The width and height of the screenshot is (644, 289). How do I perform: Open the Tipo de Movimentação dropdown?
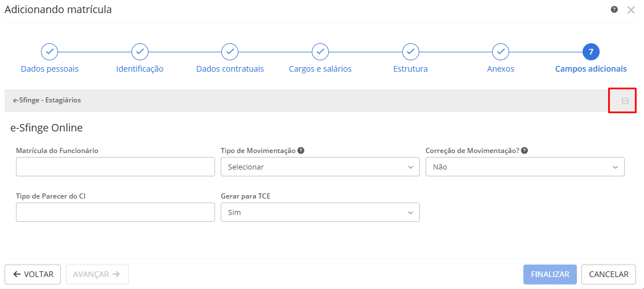[320, 167]
